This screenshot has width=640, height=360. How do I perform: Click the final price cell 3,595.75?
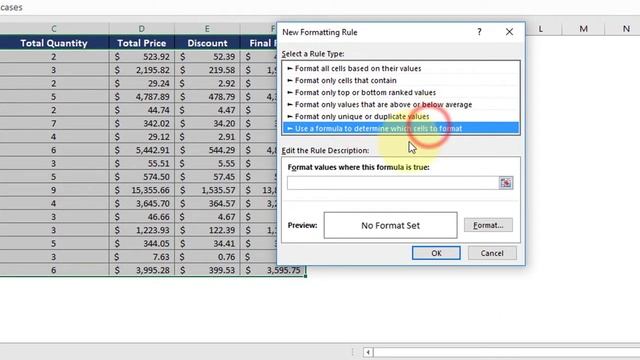click(273, 270)
